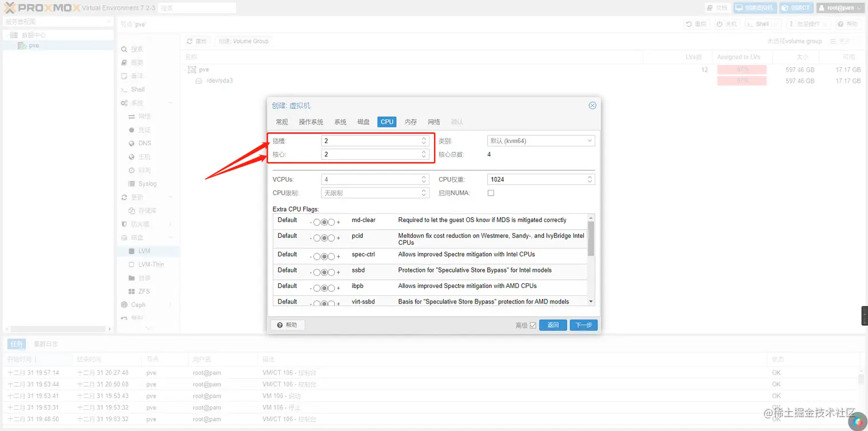Set md-clear flag to plus radio
The height and width of the screenshot is (431, 868).
331,222
